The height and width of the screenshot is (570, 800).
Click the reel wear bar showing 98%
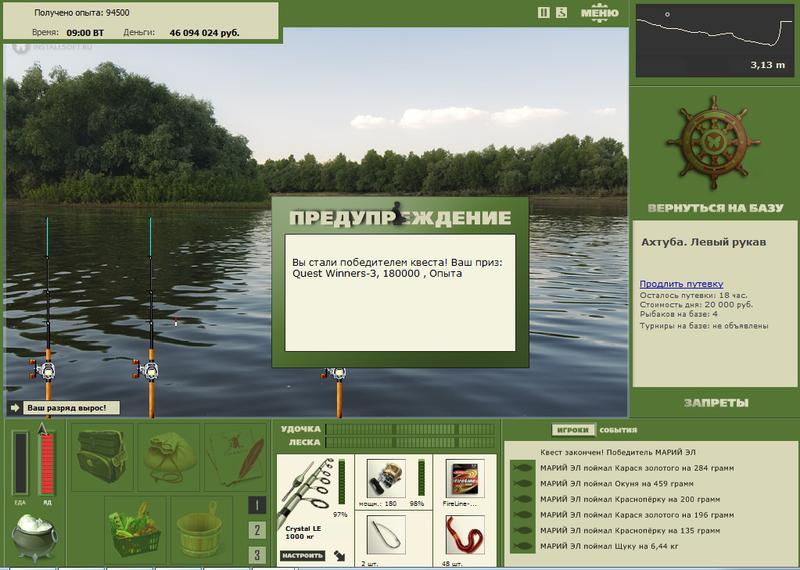(x=421, y=478)
